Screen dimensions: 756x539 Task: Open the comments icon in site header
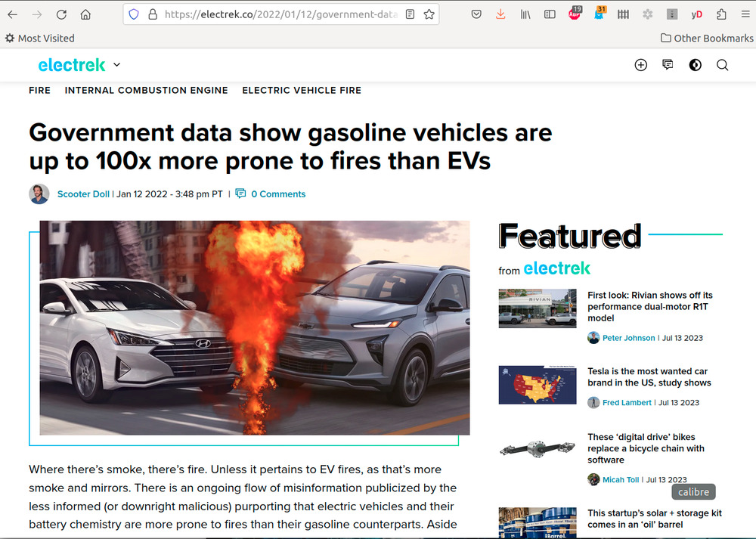[x=668, y=65]
